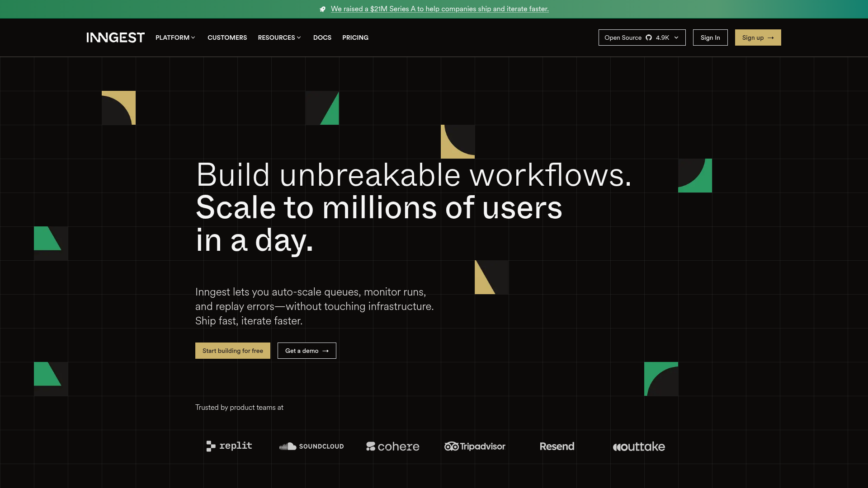Click the Get a demo button
The width and height of the screenshot is (868, 488).
[x=307, y=351]
